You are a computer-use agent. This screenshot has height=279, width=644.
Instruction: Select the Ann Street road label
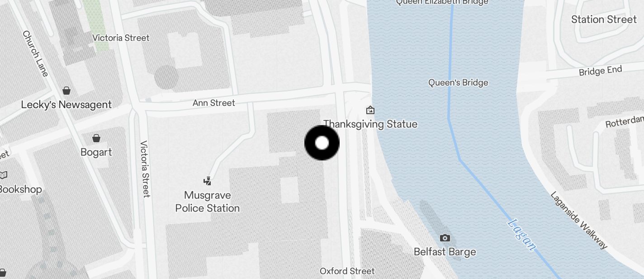click(x=214, y=103)
